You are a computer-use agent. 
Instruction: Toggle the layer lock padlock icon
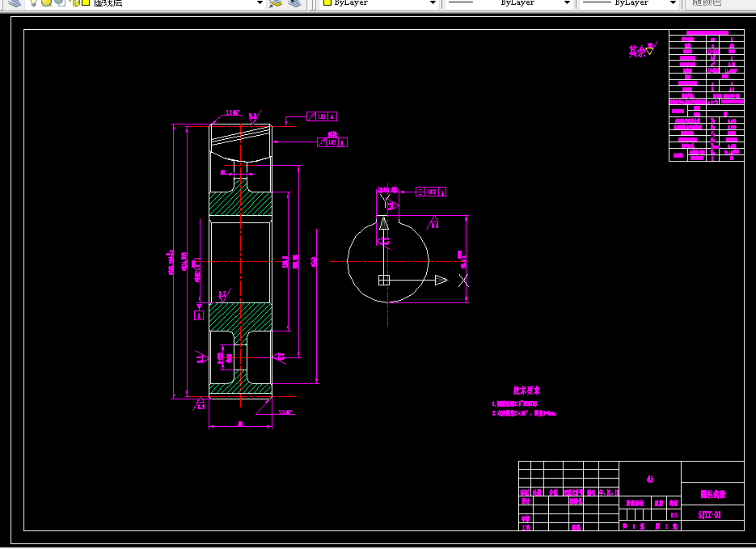pos(75,2)
